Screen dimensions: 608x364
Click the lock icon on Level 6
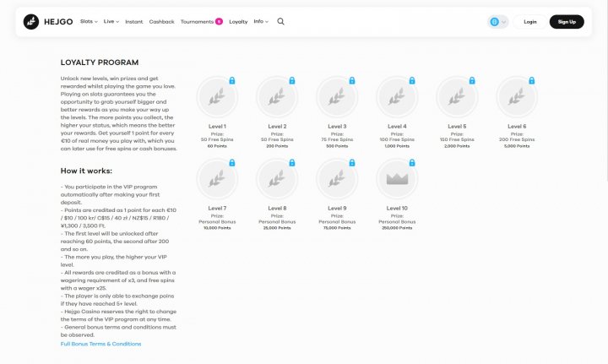[x=532, y=80]
